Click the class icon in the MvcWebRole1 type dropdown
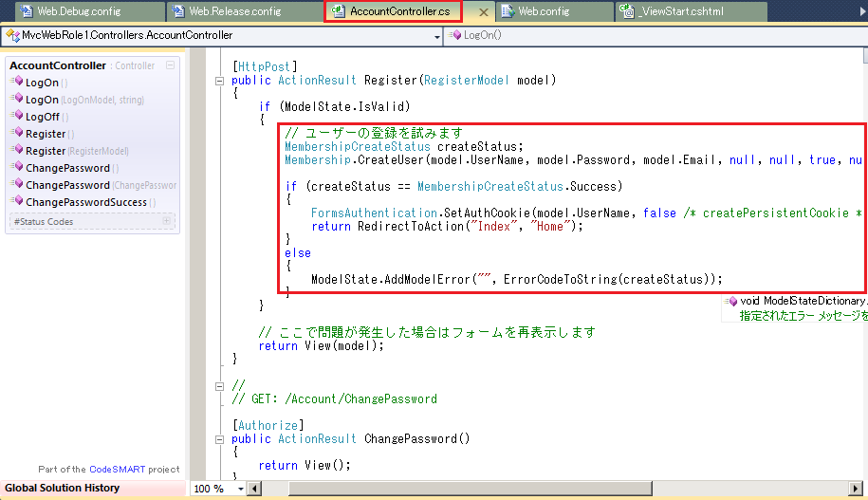868x500 pixels. click(12, 35)
